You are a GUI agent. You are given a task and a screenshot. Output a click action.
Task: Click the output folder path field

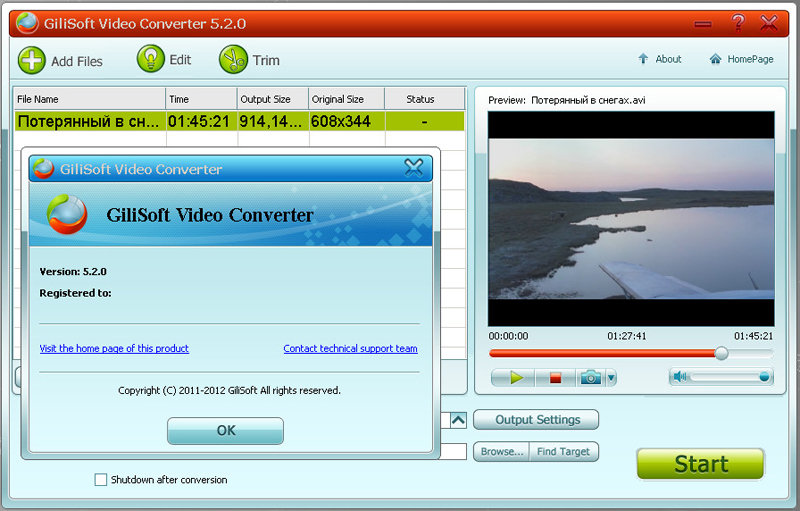(453, 451)
